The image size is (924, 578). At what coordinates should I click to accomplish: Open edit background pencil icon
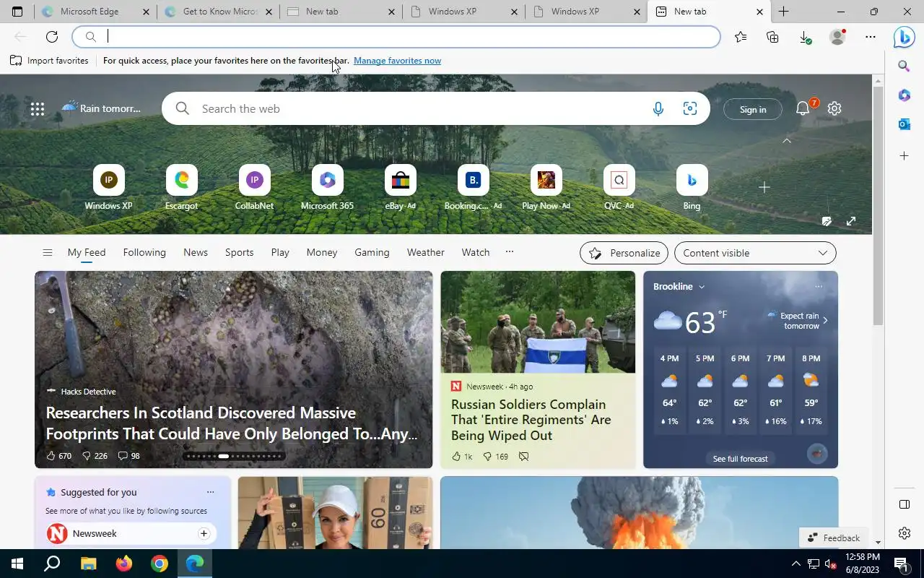tap(827, 221)
